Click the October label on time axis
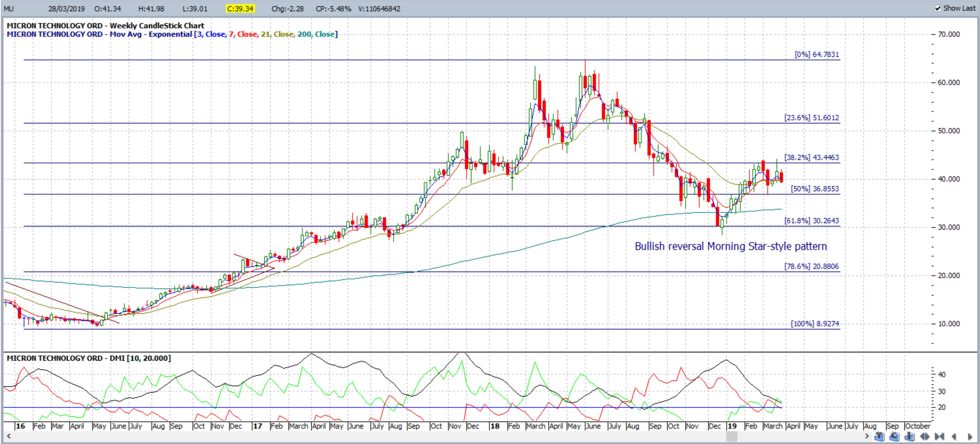 tap(917, 426)
